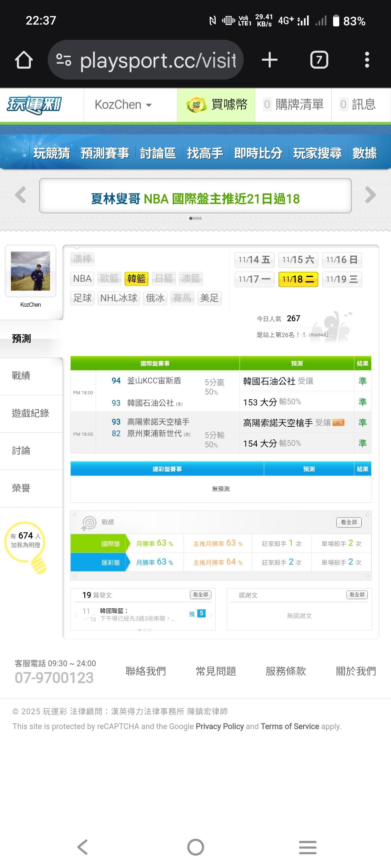Open site settings icon in address bar
The width and height of the screenshot is (391, 868).
coord(64,60)
